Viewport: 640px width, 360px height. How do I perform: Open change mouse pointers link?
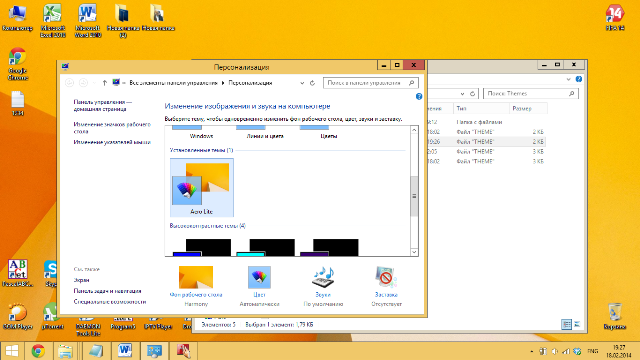(112, 142)
